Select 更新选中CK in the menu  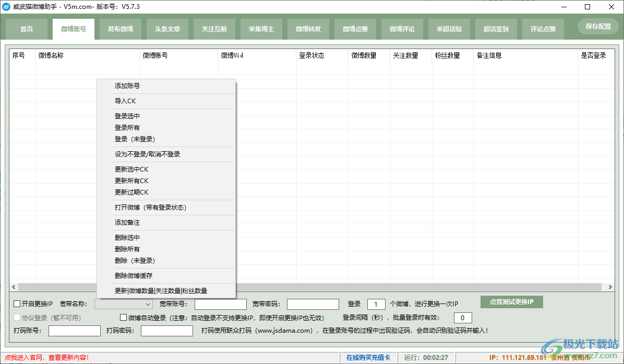tap(166, 169)
